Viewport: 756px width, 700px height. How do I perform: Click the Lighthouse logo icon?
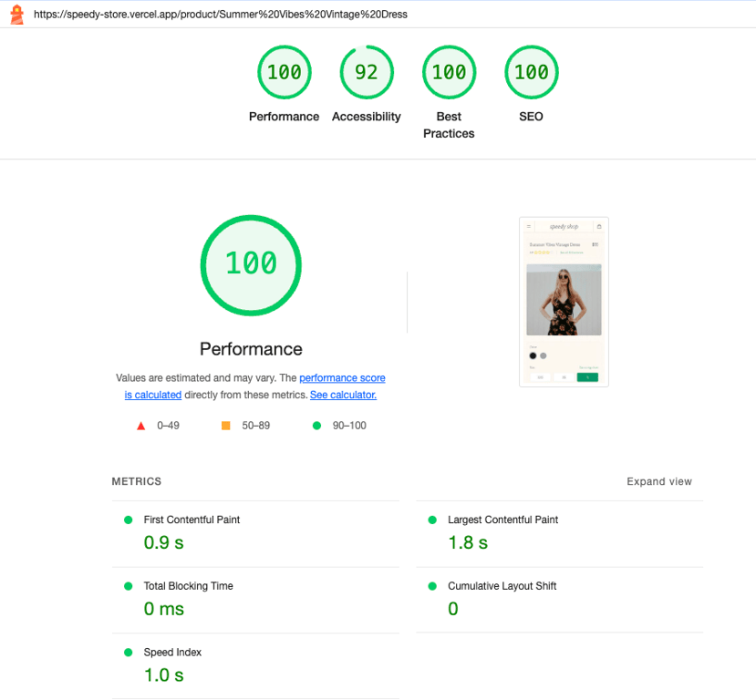pyautogui.click(x=17, y=15)
